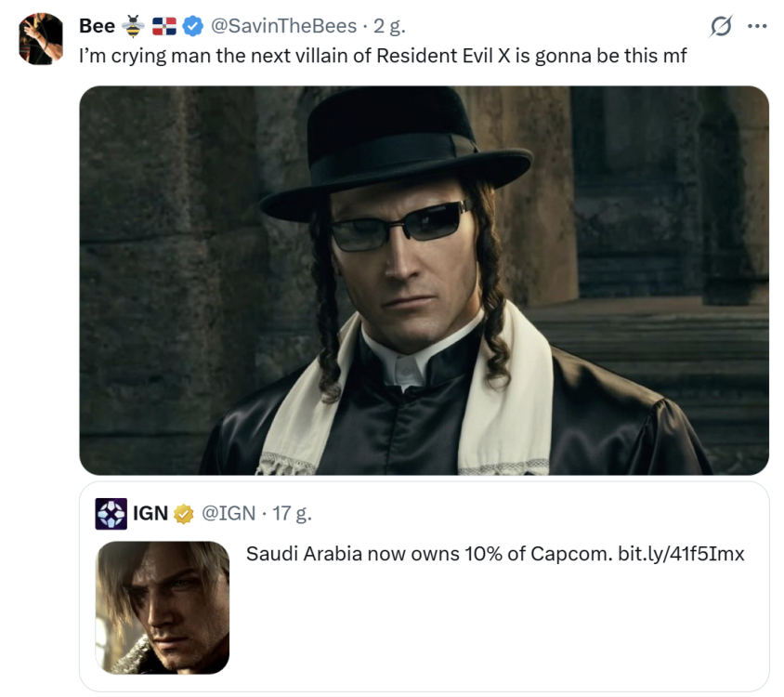This screenshot has width=784, height=697.
Task: Open the Bee display name profile
Action: (x=97, y=26)
